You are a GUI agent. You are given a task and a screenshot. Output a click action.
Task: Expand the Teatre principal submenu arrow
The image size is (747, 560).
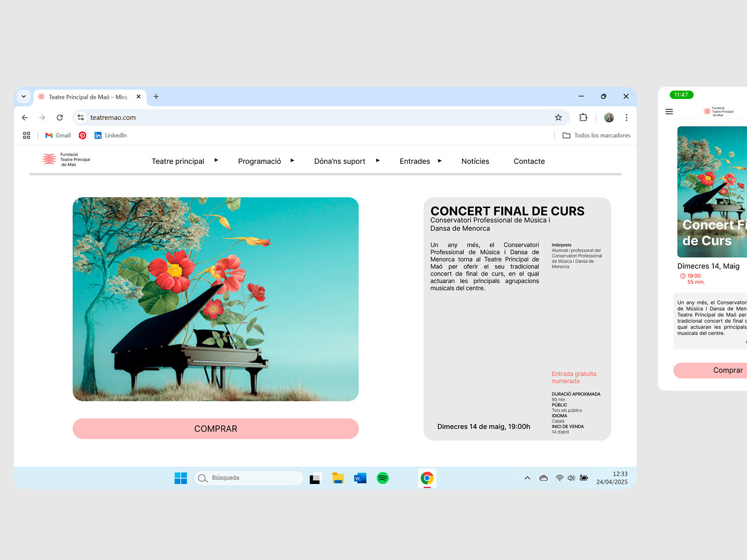216,161
